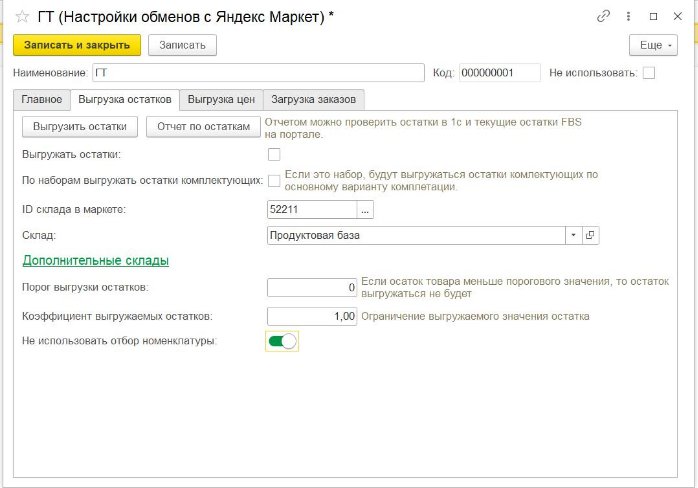698x488 pixels.
Task: Tick the выгружать остатки комплектующих checkbox
Action: pyautogui.click(x=274, y=181)
